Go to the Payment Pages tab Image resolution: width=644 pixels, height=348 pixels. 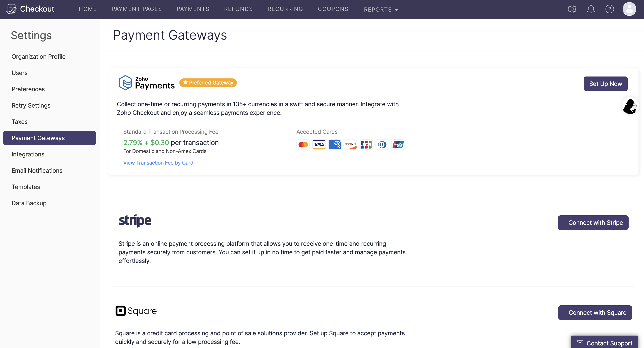pyautogui.click(x=137, y=9)
